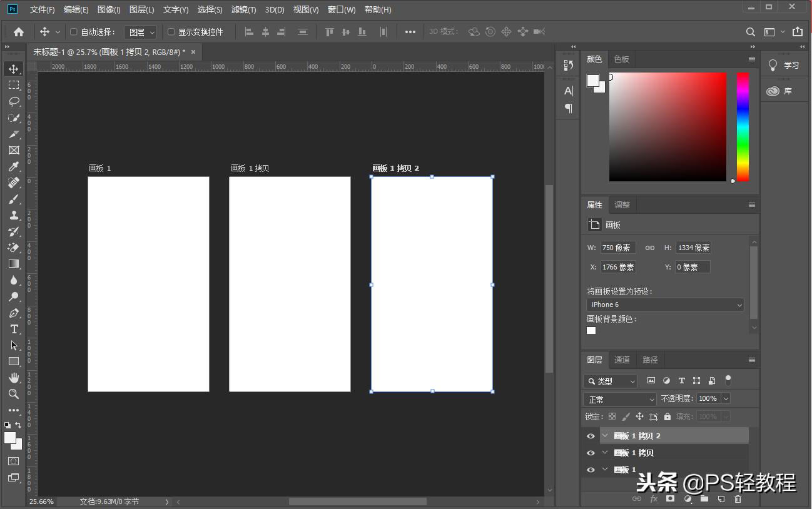Click the artboard width W input field
The image size is (812, 509).
617,248
